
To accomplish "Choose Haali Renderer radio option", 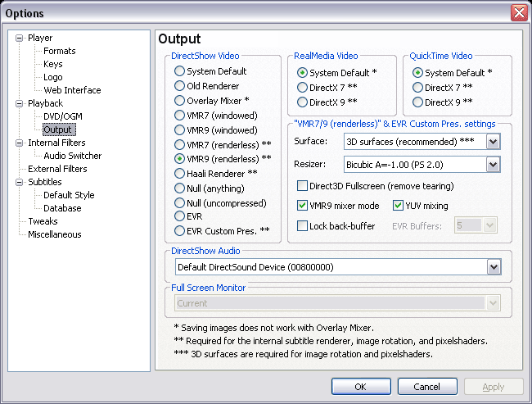I will tap(179, 174).
